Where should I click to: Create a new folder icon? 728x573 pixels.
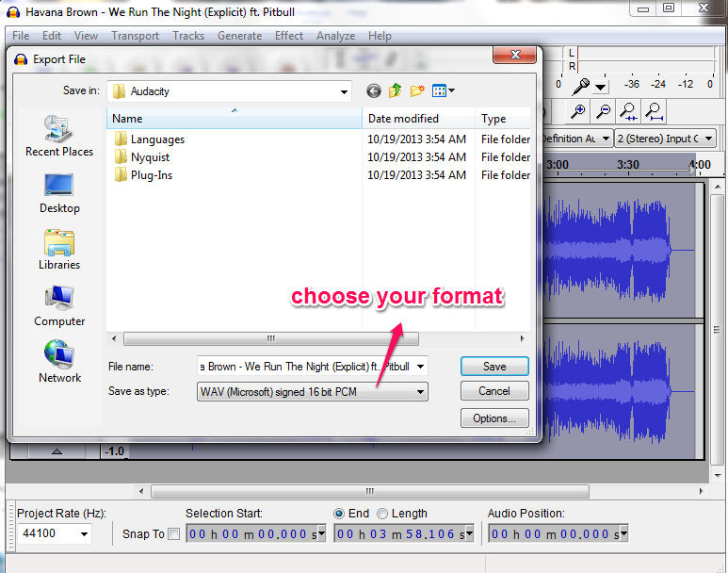coord(417,90)
